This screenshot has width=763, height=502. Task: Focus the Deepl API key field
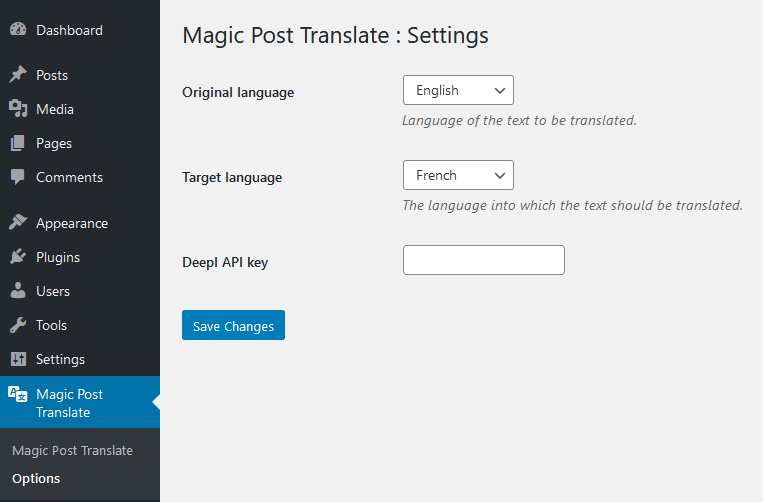(x=484, y=260)
